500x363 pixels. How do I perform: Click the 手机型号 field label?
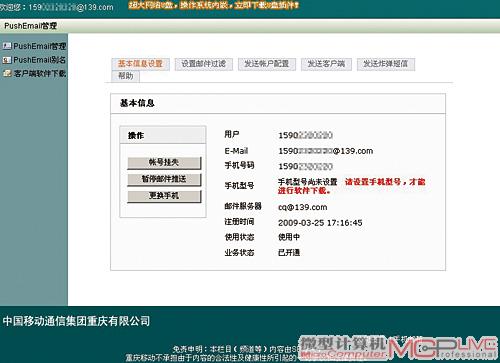[x=239, y=185]
